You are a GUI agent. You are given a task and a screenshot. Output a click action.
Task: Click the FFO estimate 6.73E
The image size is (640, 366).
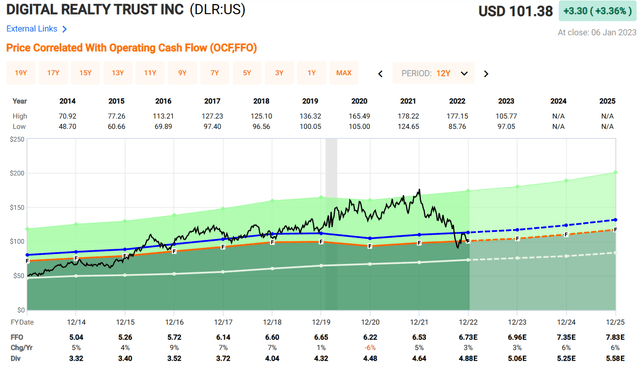[468, 337]
